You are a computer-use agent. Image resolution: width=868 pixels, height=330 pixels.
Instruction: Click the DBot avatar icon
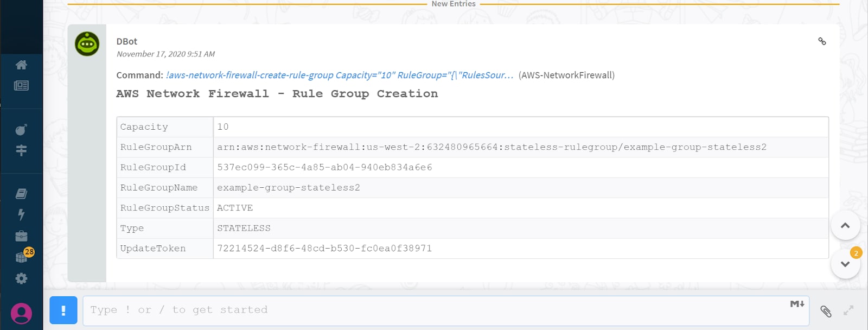(87, 44)
